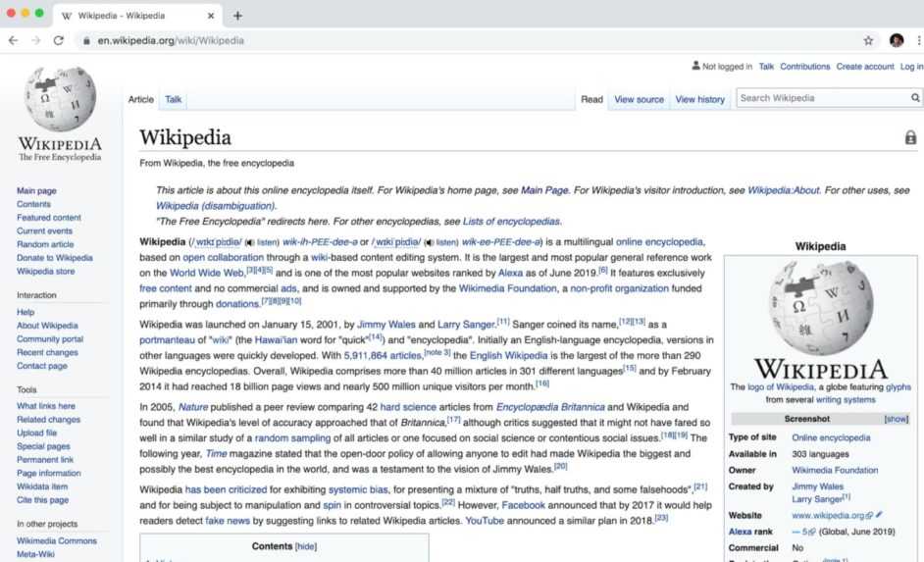Open the user Talk link in top bar
Viewport: 924px width, 562px height.
[x=766, y=67]
